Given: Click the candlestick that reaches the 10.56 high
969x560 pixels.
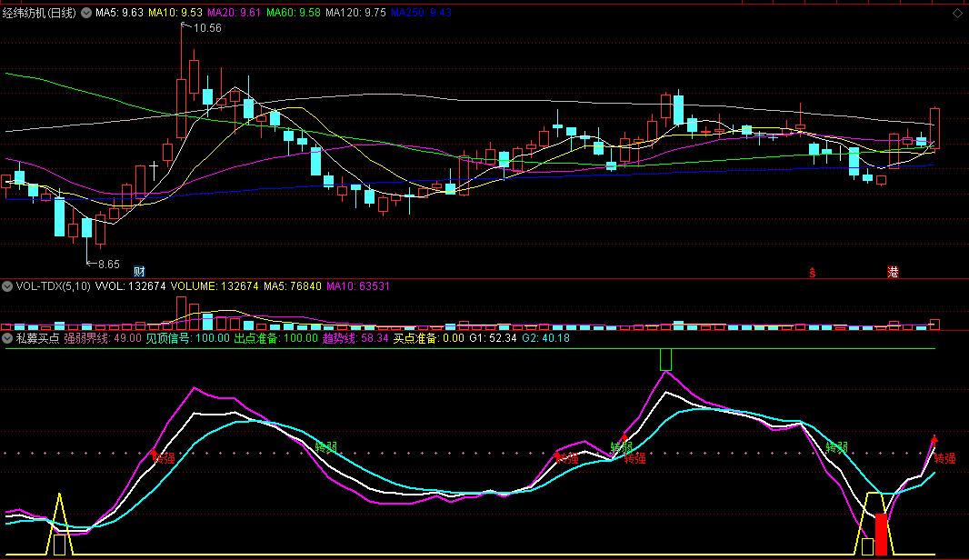Looking at the screenshot, I should click(181, 108).
